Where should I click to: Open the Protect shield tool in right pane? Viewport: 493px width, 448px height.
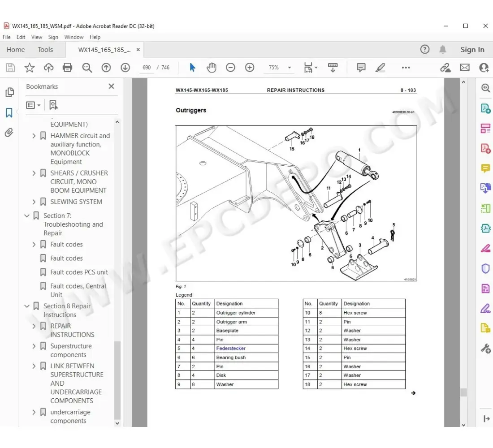tap(485, 268)
